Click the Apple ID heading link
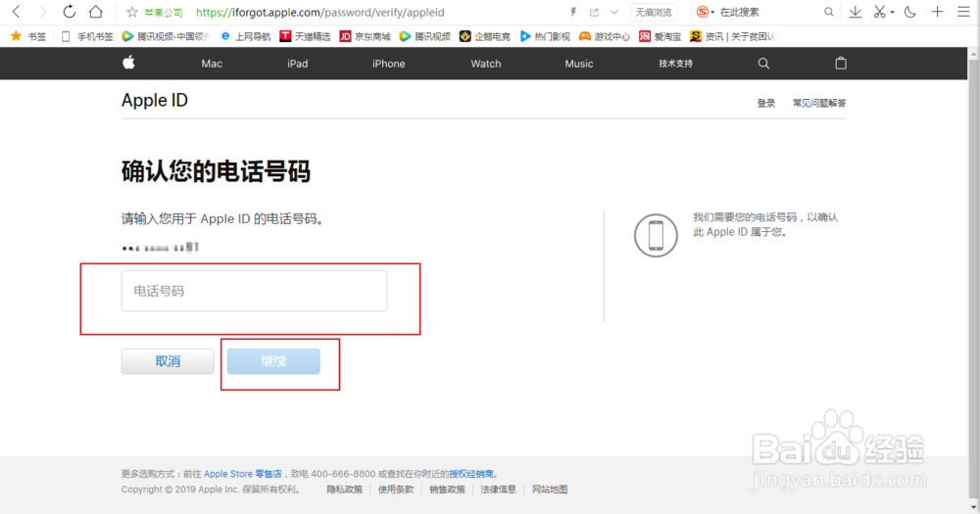Viewport: 980px width, 514px height. pyautogui.click(x=155, y=101)
